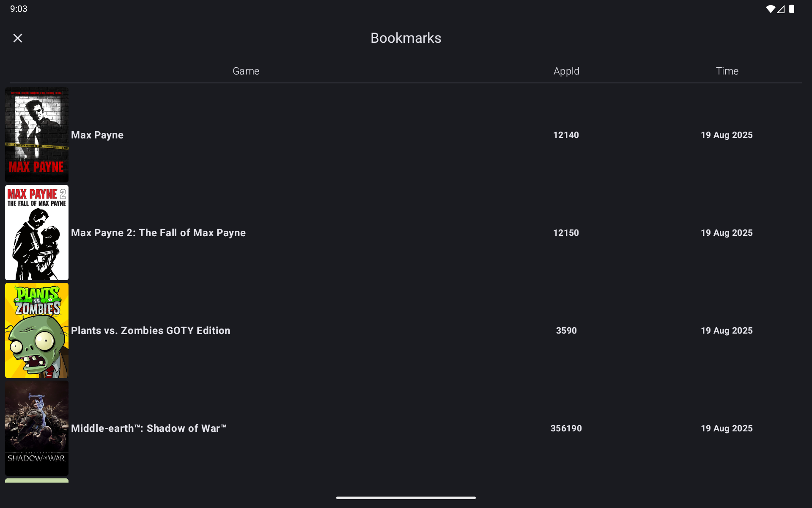Image resolution: width=812 pixels, height=508 pixels.
Task: Select AppId 12140 cell
Action: click(566, 135)
